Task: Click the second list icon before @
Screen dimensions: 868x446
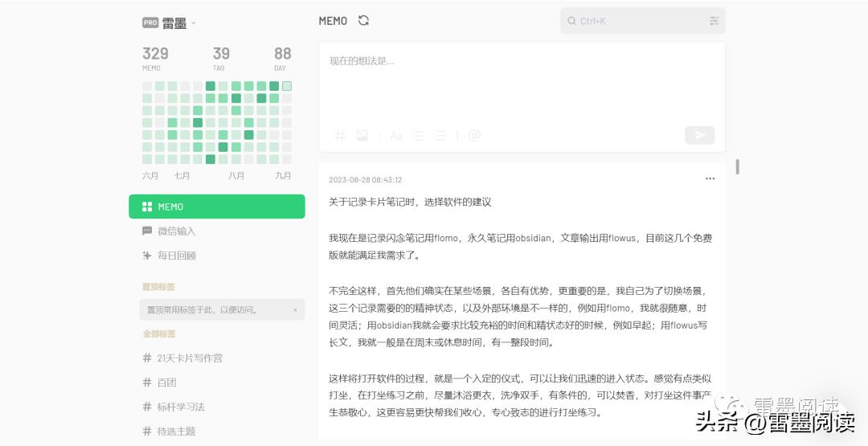Action: point(440,136)
